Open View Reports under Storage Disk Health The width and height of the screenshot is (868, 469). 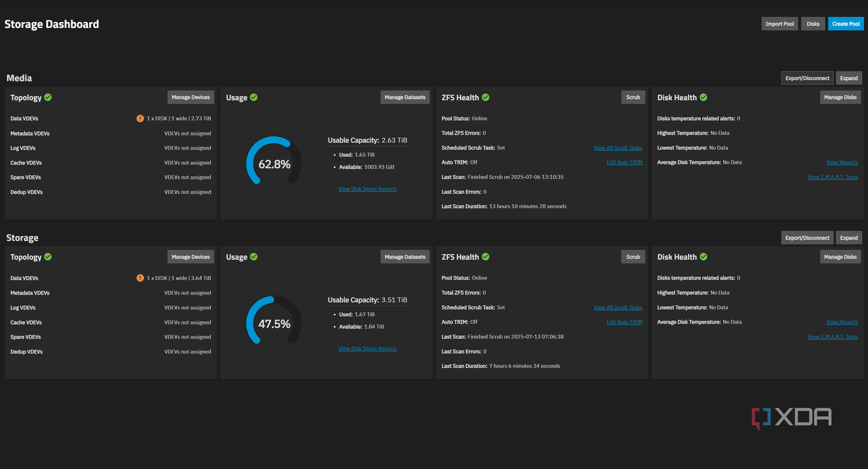tap(842, 322)
